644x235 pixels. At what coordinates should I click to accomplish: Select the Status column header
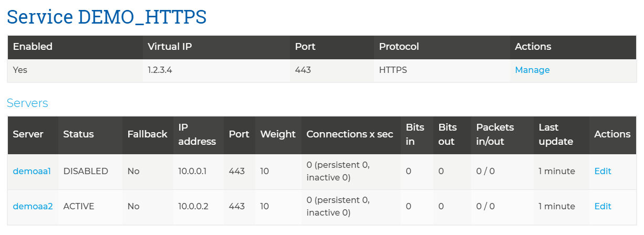point(78,134)
